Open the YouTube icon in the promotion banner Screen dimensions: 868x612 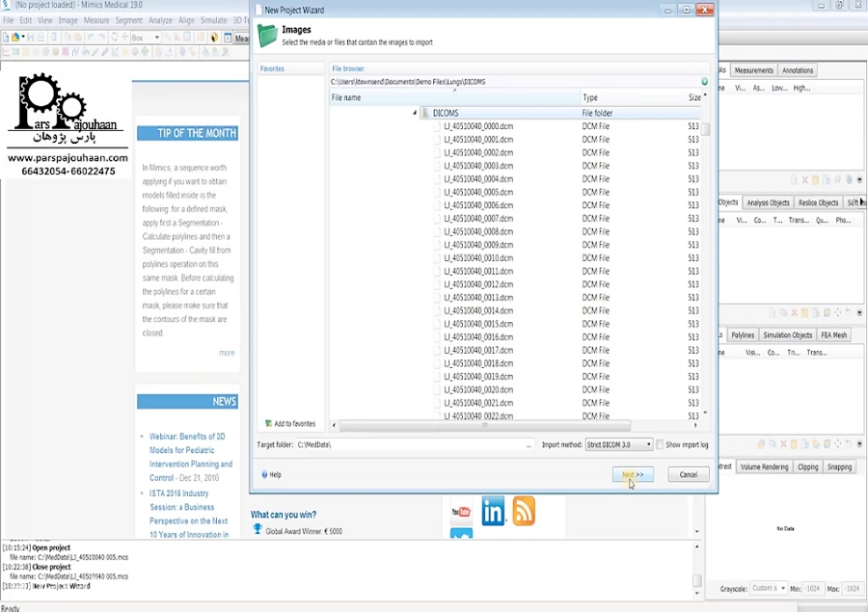(x=461, y=512)
